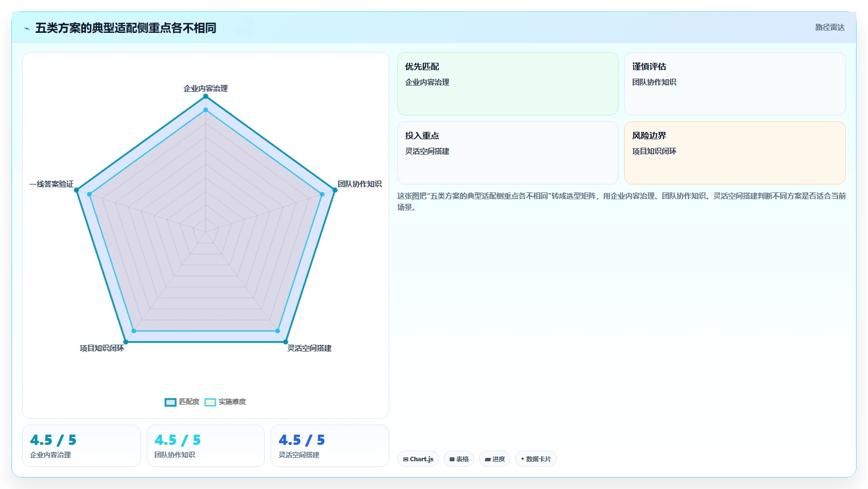Open the 谨慎评估 card

coord(735,84)
